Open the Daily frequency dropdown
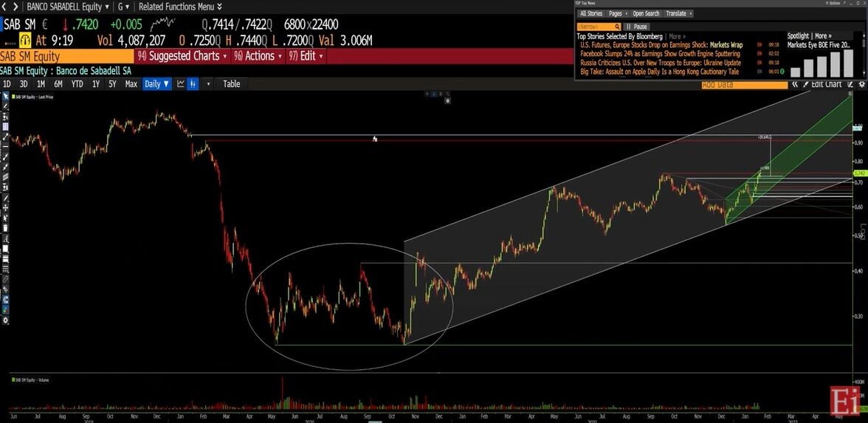The width and height of the screenshot is (868, 423). tap(157, 84)
